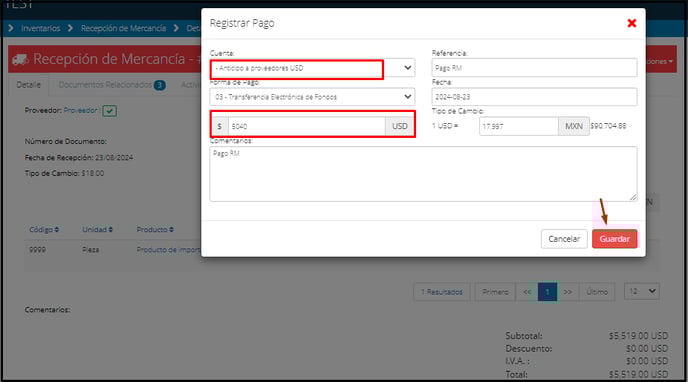This screenshot has width=688, height=382.
Task: Sort table by Producto column
Action: pos(155,229)
